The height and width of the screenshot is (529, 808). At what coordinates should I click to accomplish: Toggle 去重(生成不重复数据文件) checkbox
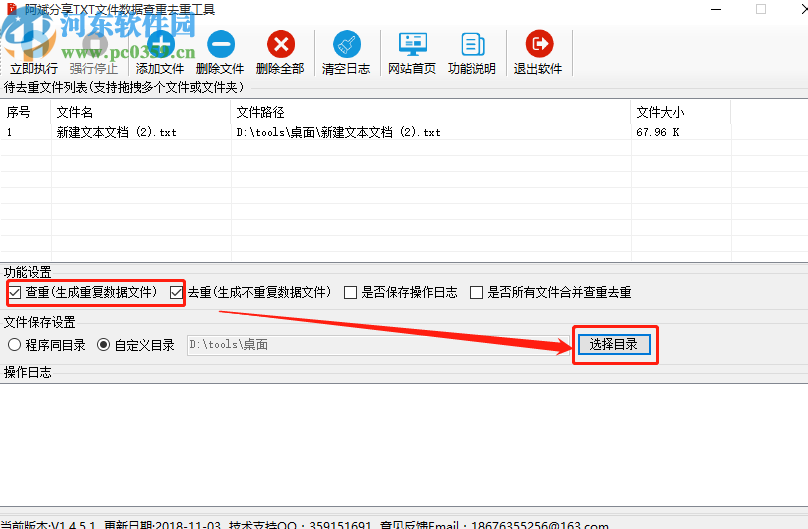coord(176,293)
